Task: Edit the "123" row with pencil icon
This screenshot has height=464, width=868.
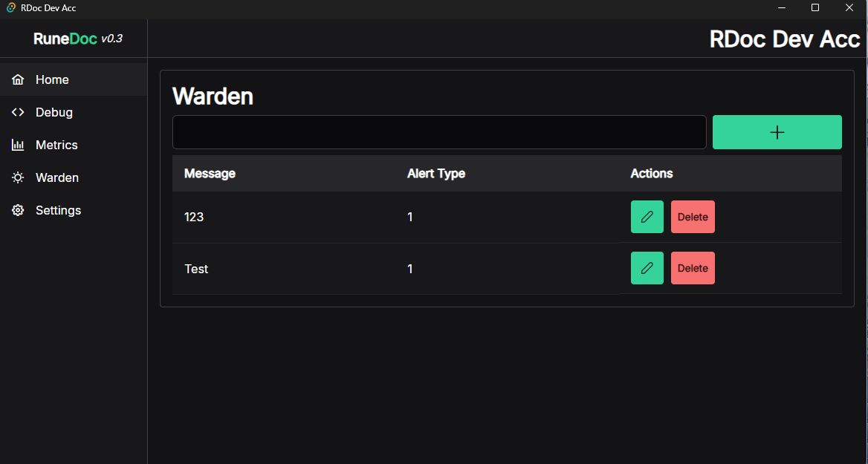Action: [647, 217]
